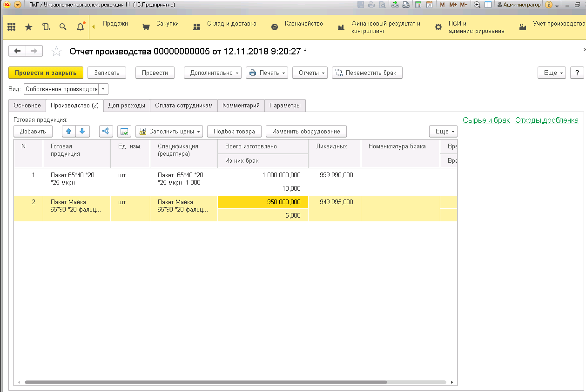Click Провести и закрыть button
The height and width of the screenshot is (392, 586).
[x=46, y=73]
